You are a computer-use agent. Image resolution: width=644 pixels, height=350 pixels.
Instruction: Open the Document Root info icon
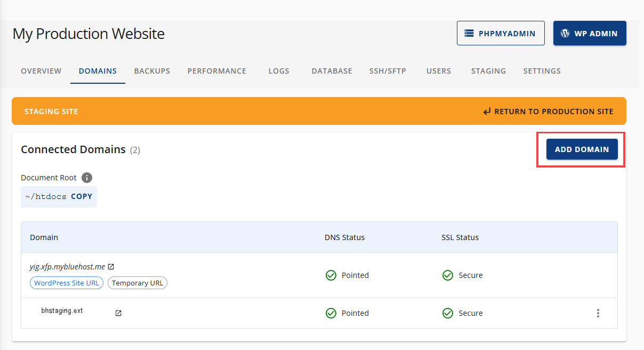(x=87, y=178)
